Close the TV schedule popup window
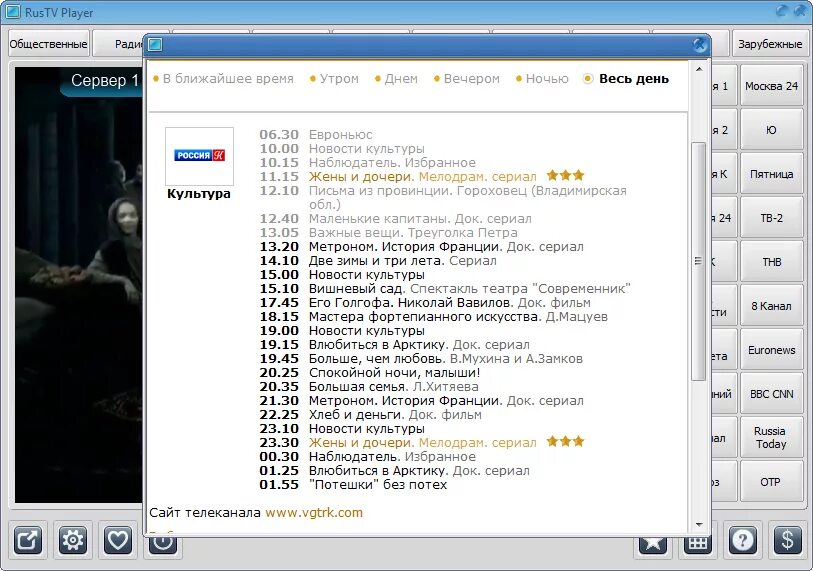This screenshot has width=813, height=571. [699, 45]
